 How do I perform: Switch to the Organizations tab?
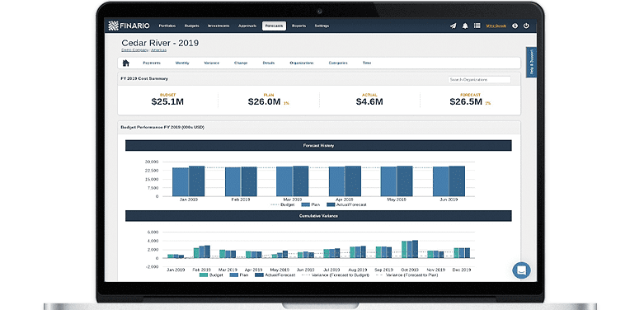click(302, 63)
